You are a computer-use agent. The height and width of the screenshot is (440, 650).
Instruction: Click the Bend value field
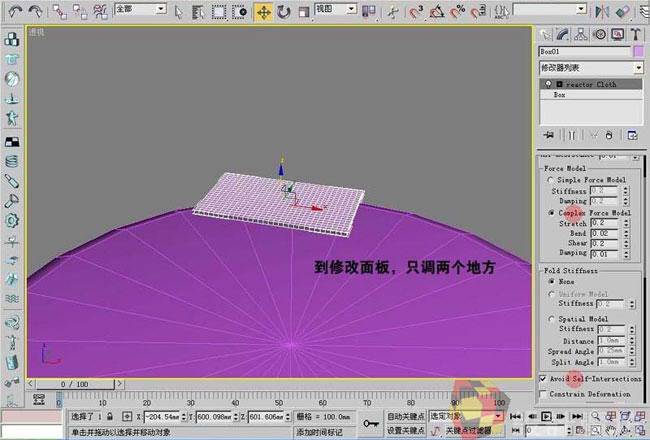[x=605, y=233]
